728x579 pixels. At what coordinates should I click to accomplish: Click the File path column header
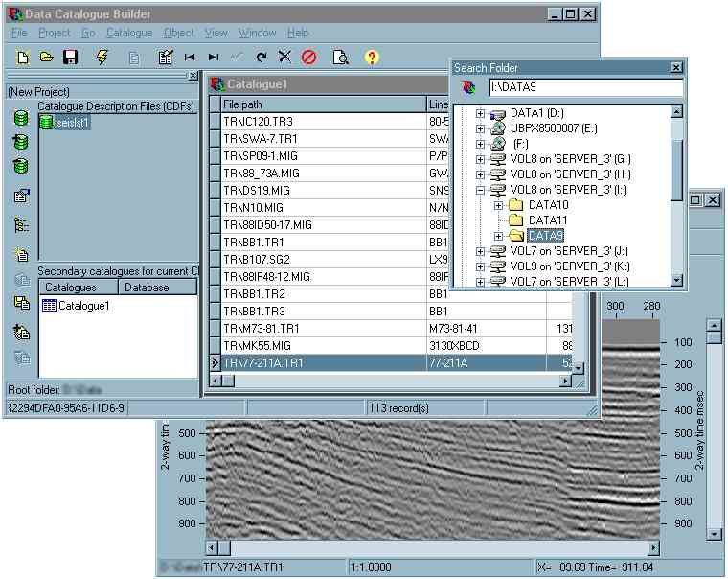(x=322, y=104)
